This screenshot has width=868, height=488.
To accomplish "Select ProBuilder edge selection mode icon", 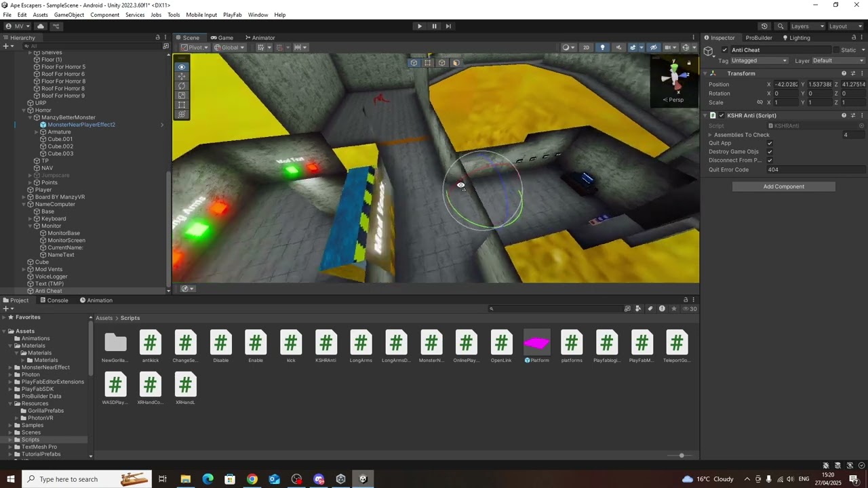I will coord(441,63).
